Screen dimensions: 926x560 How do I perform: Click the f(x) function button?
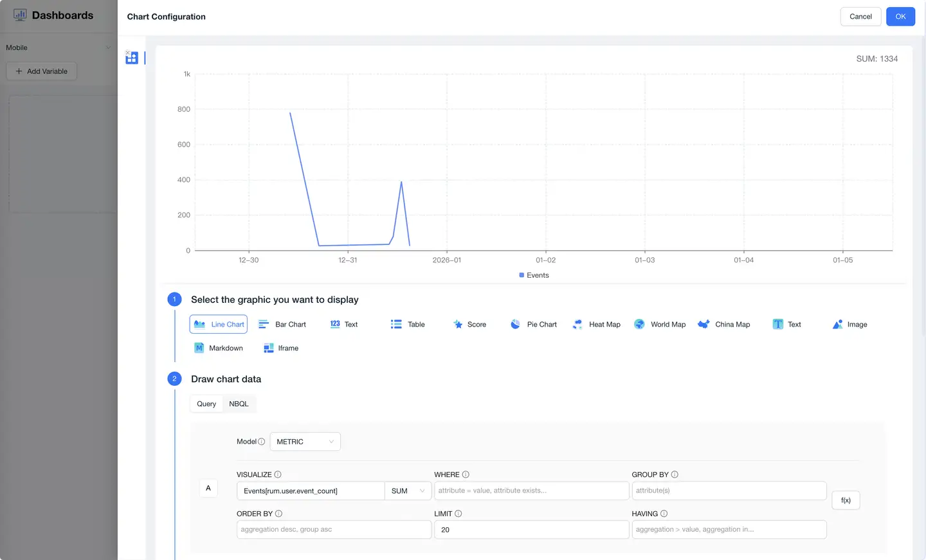pos(846,500)
